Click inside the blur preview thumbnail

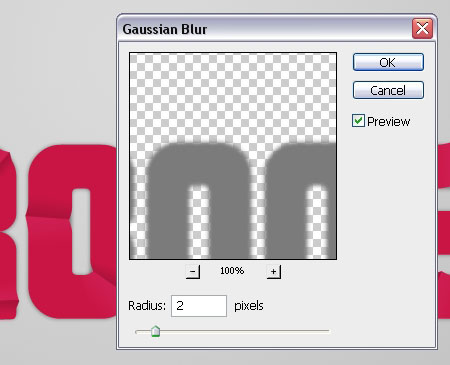233,156
